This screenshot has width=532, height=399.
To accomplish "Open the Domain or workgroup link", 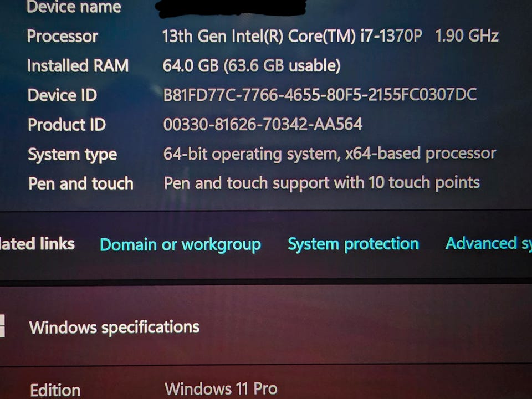I will [180, 244].
